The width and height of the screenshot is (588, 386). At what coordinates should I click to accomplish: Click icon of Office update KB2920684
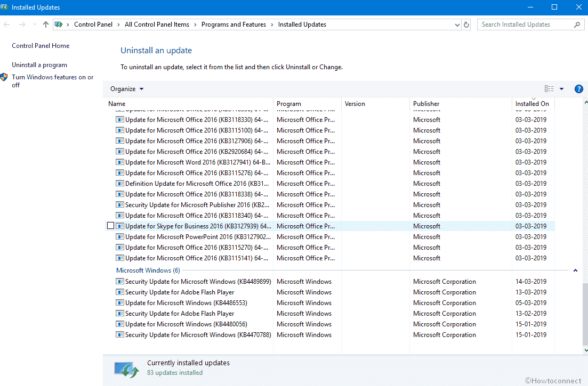click(x=120, y=152)
